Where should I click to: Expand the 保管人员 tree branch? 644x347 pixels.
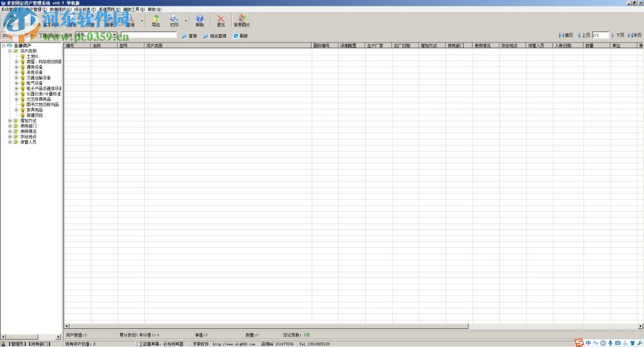point(10,142)
